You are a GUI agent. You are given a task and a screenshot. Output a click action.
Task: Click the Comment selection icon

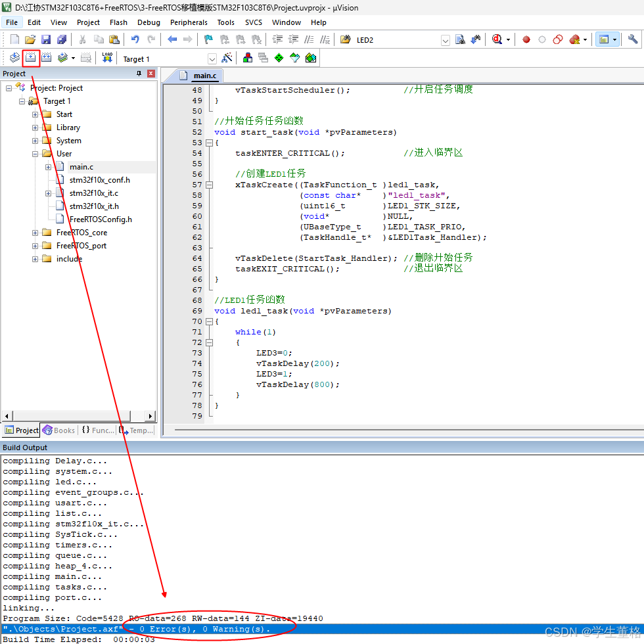pos(309,39)
